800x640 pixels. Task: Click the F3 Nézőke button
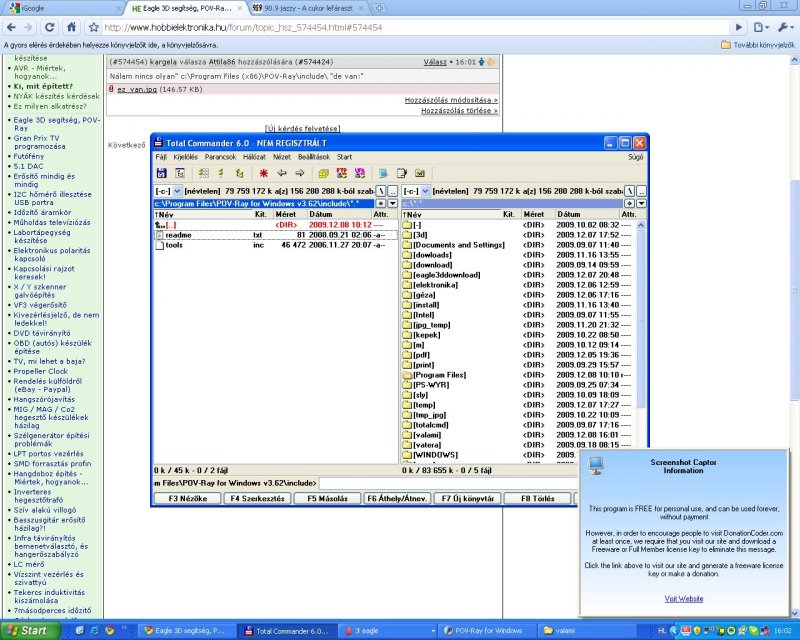pyautogui.click(x=188, y=498)
